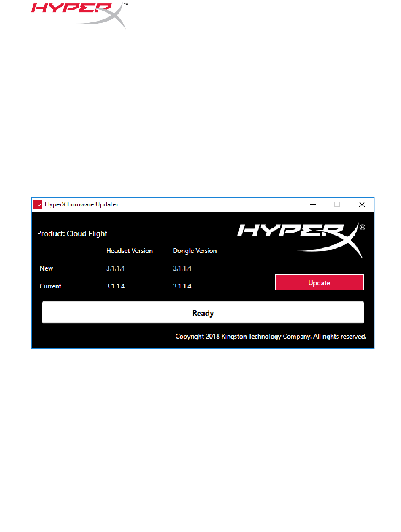Click the 'HyperX Firmware Updater' window title
The width and height of the screenshot is (401, 532).
pos(81,204)
